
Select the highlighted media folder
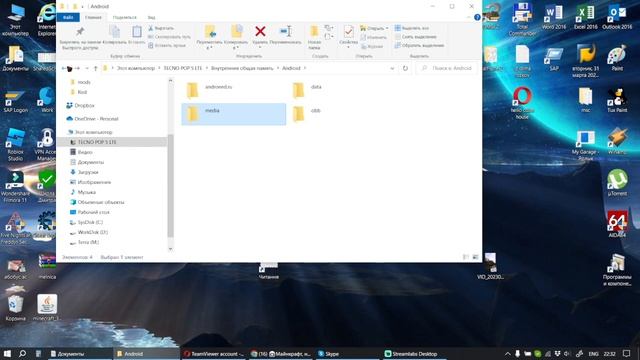click(233, 114)
